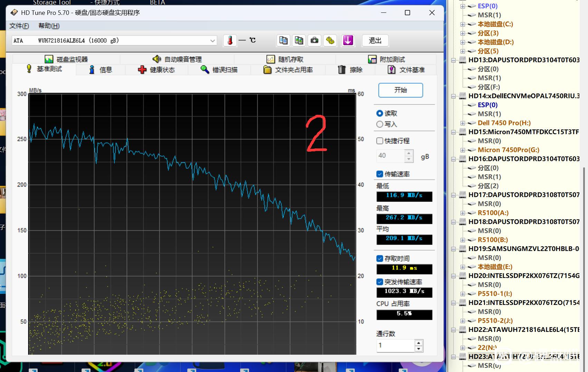Image resolution: width=588 pixels, height=372 pixels.
Task: Click the partition icon beside ESP(0) under HD14
Action: (472, 105)
